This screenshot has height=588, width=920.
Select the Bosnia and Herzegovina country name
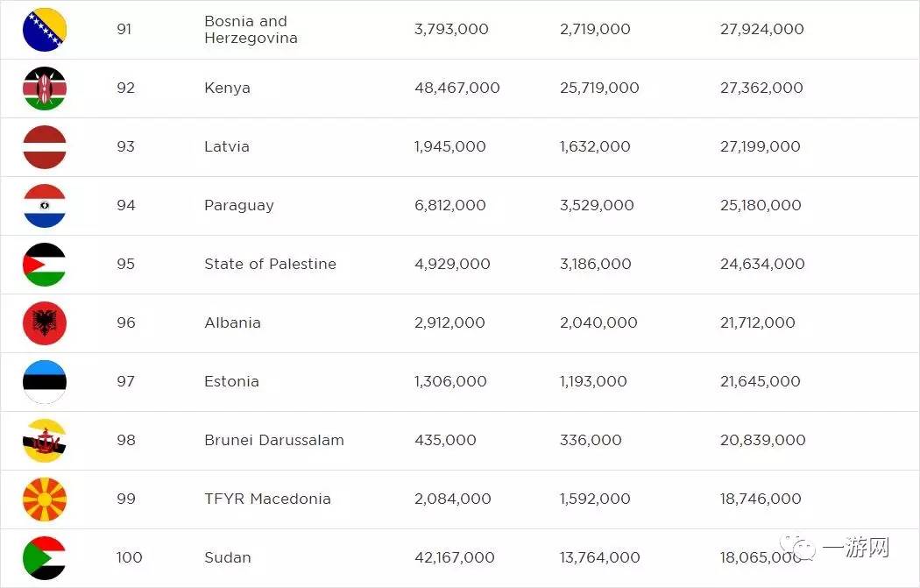click(x=251, y=30)
